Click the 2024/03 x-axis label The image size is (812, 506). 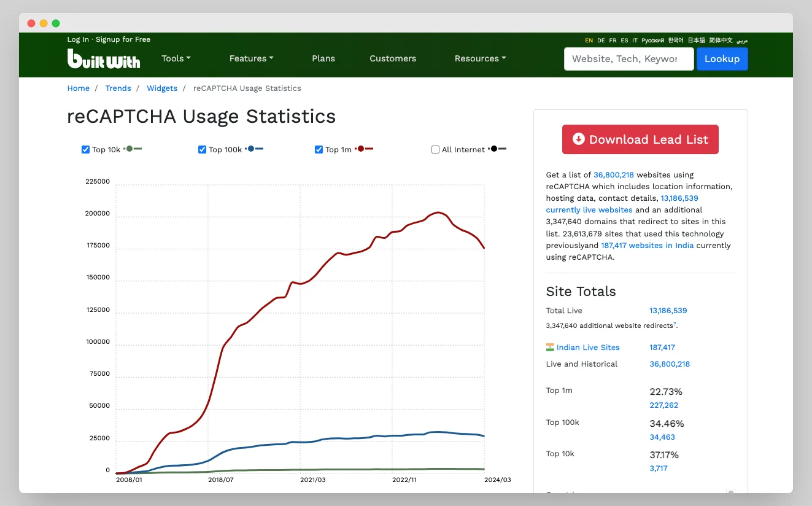[x=497, y=480]
